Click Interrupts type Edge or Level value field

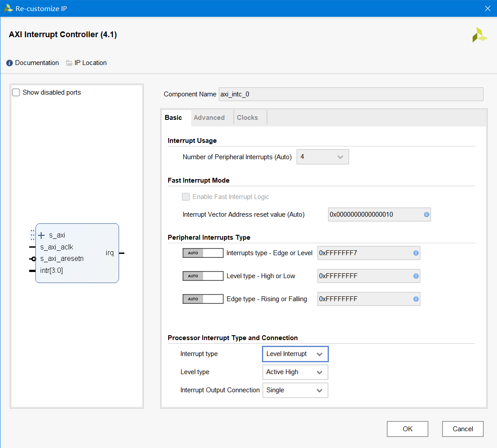click(x=369, y=253)
